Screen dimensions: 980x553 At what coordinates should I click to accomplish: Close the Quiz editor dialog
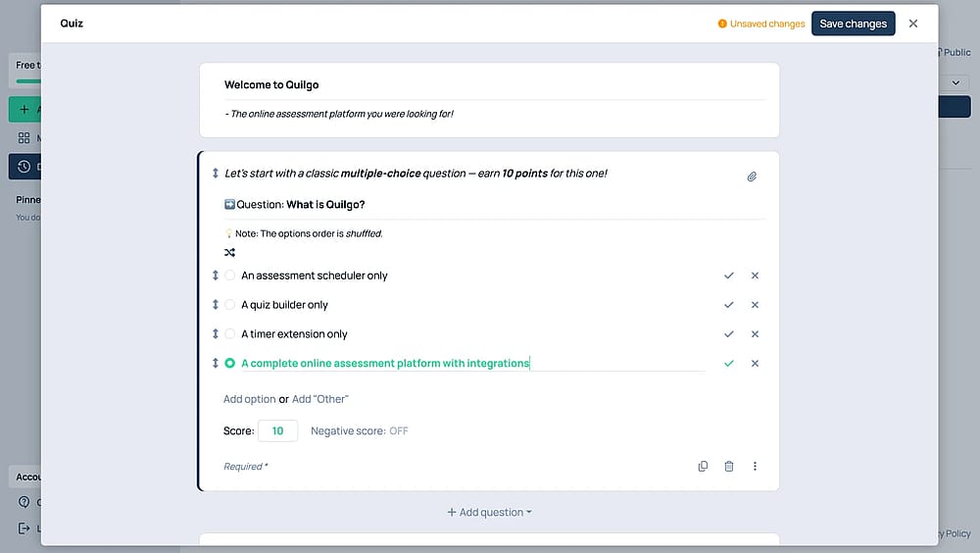coord(913,24)
